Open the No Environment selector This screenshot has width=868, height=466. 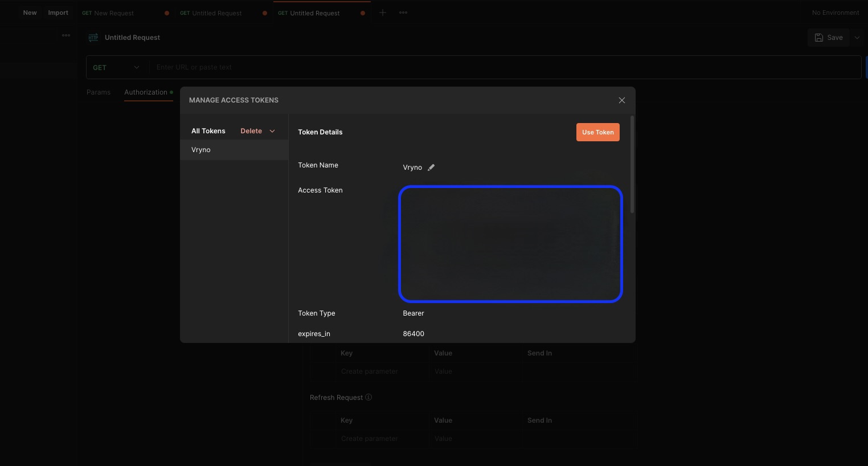tap(836, 13)
